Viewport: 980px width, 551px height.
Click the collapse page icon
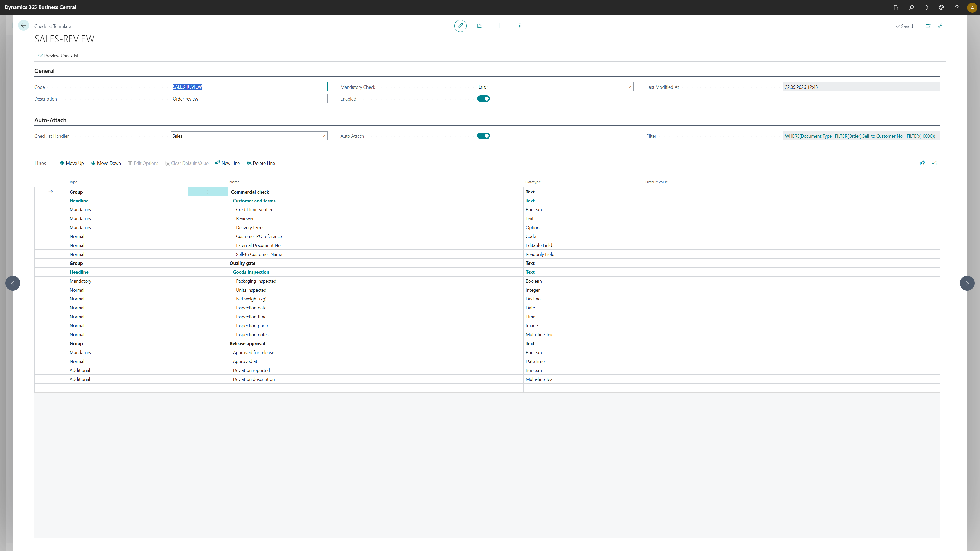[x=940, y=26]
